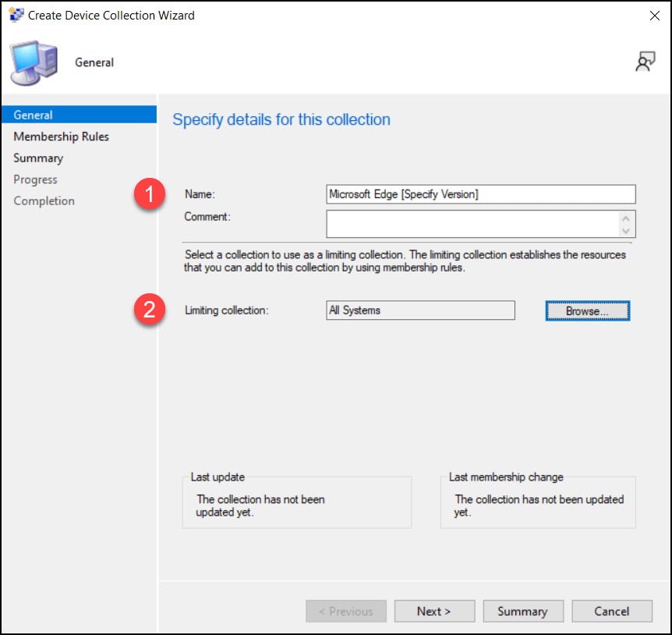Click into the Name text field

(480, 194)
